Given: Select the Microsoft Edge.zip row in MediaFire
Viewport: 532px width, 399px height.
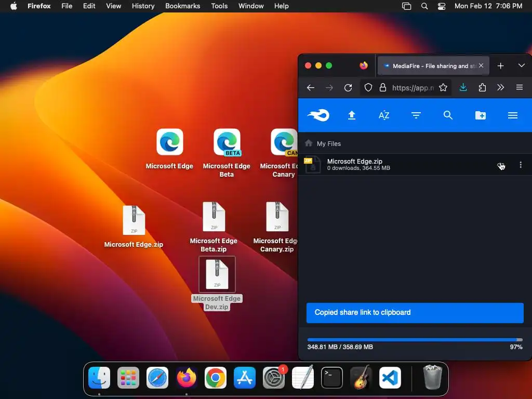Looking at the screenshot, I should [415, 165].
